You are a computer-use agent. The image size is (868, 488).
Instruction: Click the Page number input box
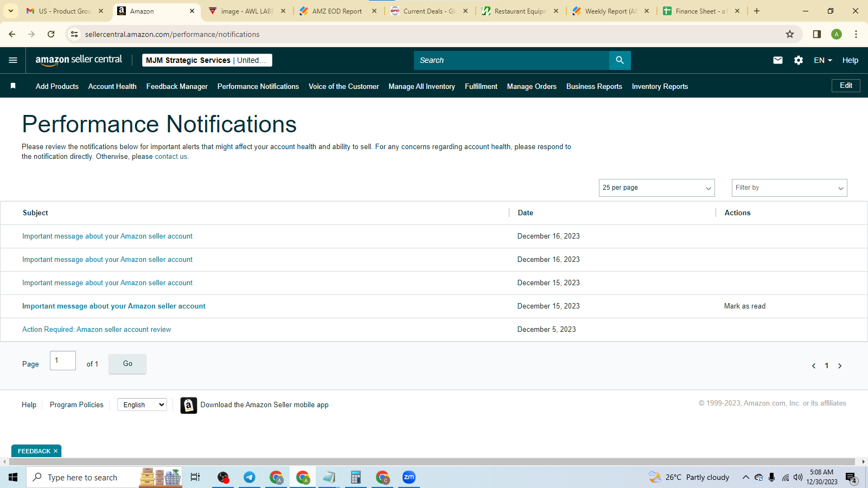(x=63, y=361)
